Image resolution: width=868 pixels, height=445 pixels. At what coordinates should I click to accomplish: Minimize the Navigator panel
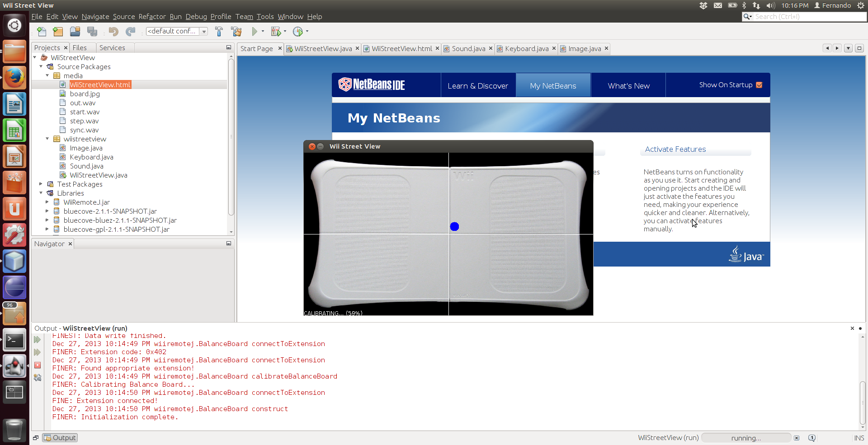tap(229, 244)
